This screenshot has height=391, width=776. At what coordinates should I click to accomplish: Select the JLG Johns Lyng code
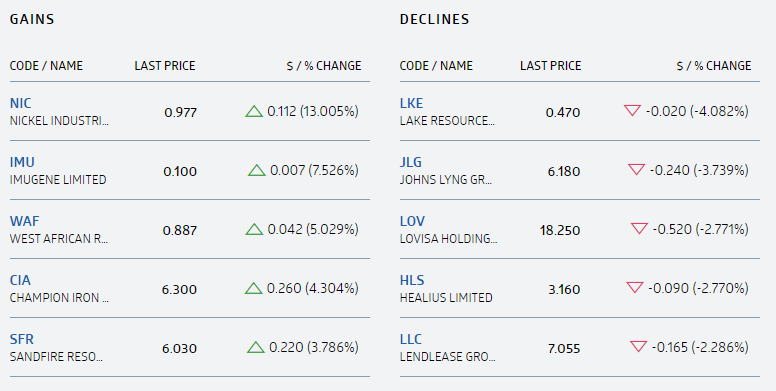pos(411,162)
